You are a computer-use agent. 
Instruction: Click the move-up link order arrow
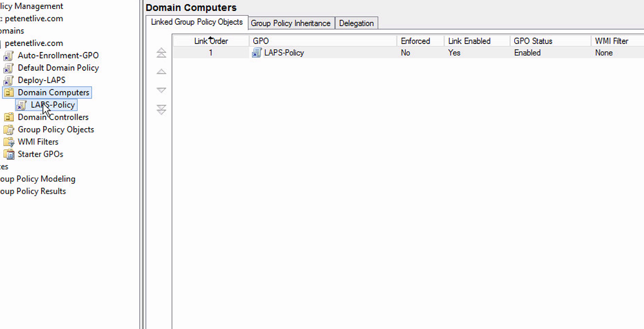[x=161, y=71]
